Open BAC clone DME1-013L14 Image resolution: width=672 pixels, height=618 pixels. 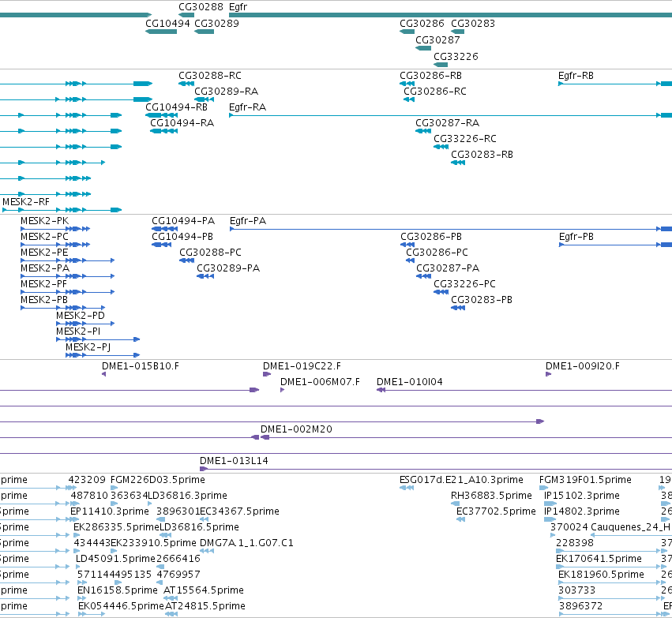pyautogui.click(x=234, y=461)
